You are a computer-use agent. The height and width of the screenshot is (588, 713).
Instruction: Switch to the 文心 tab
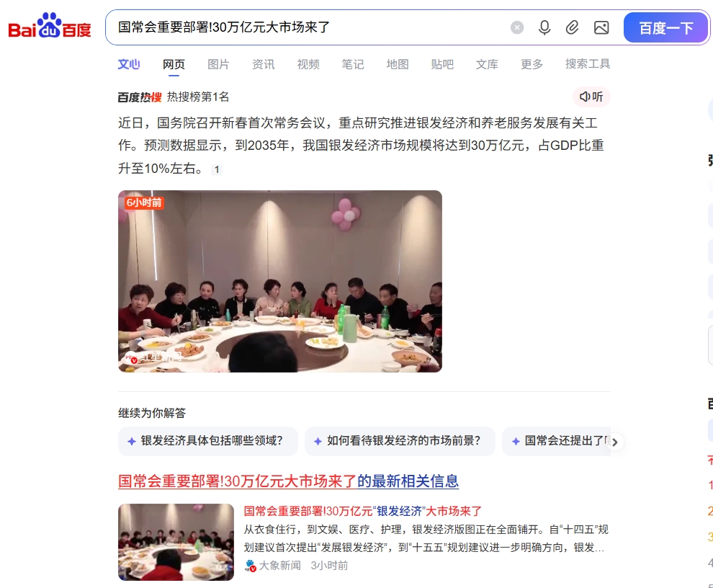click(x=129, y=64)
